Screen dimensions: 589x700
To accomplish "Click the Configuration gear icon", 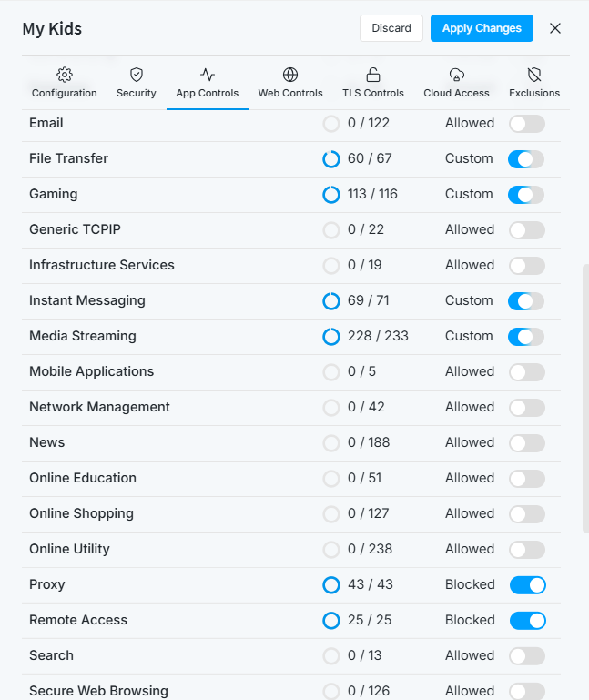I will [x=65, y=75].
